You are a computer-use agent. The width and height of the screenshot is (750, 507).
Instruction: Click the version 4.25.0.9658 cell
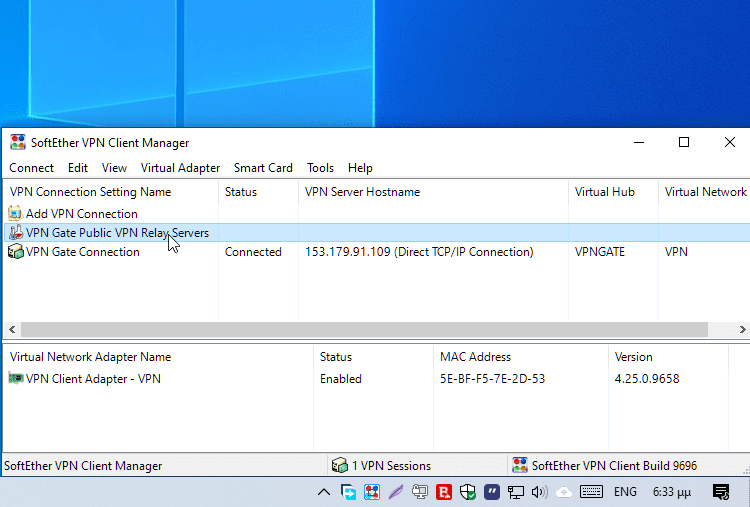(647, 379)
